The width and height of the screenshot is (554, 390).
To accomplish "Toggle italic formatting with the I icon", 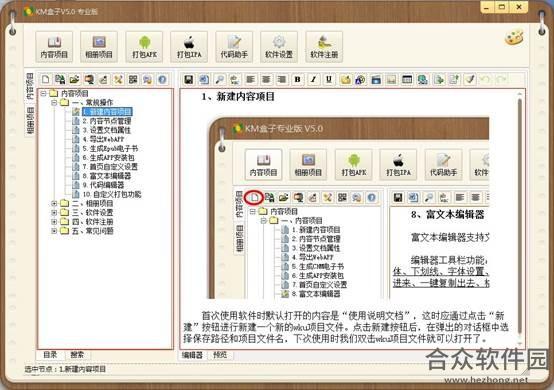I will (x=313, y=79).
